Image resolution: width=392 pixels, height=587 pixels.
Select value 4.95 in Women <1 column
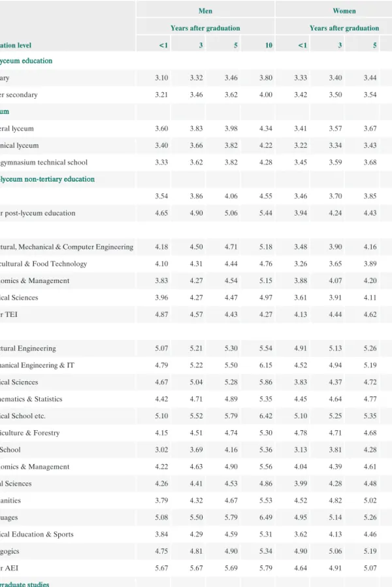point(301,517)
